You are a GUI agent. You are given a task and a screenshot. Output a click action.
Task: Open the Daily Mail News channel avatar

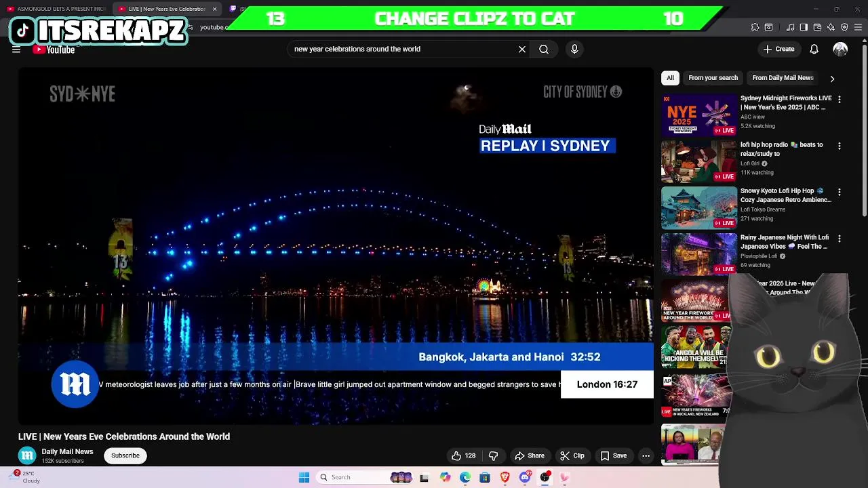27,455
